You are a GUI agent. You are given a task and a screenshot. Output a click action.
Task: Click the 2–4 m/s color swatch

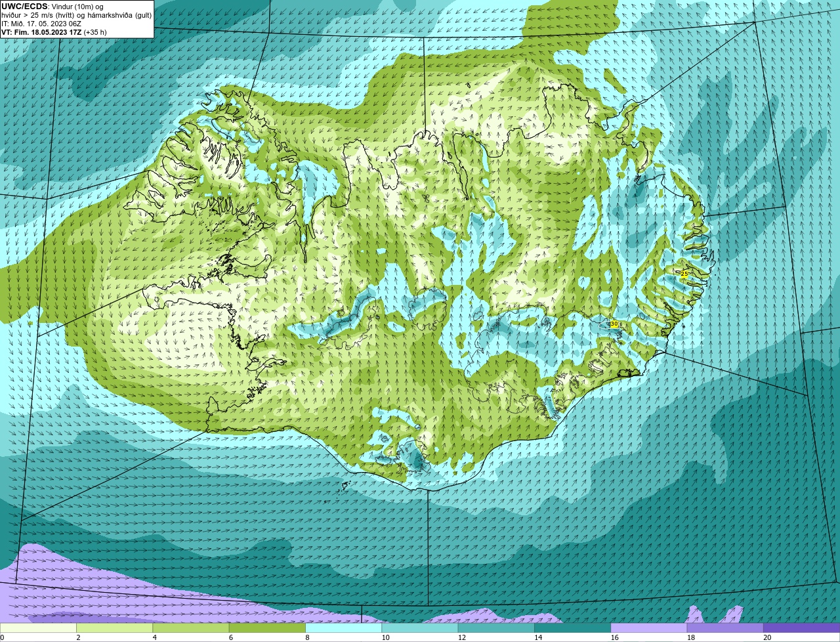pos(115,628)
